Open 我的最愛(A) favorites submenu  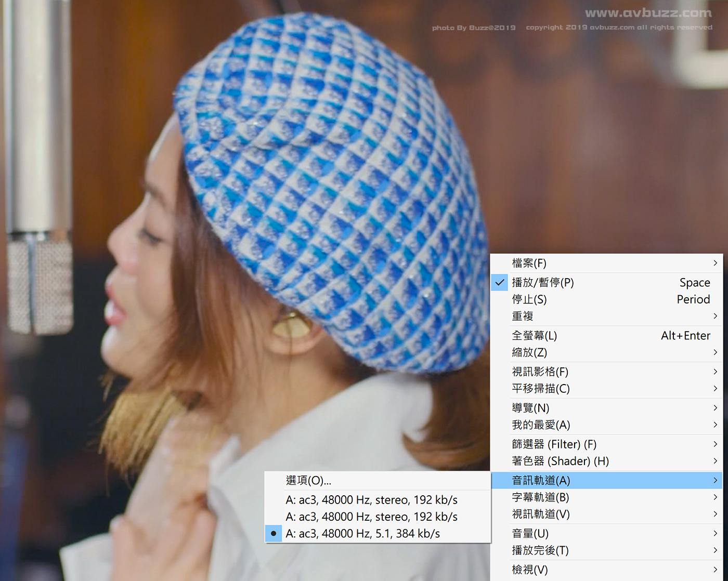[x=541, y=425]
